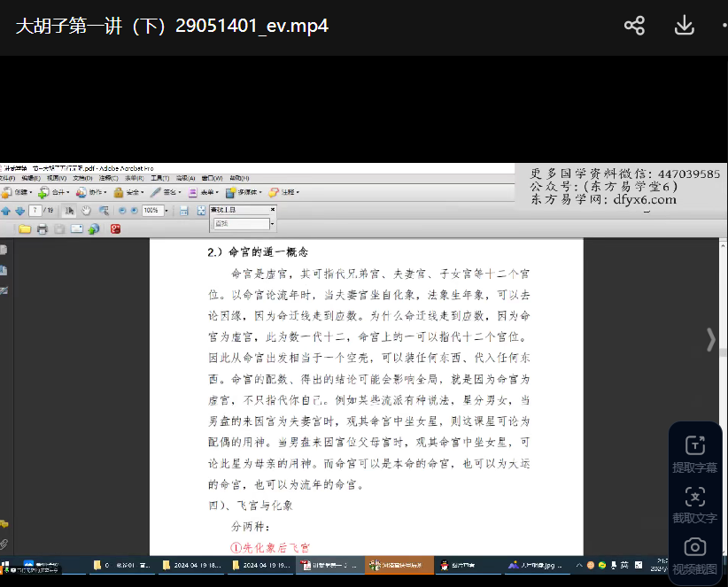Click the blue next page down arrow
The width and height of the screenshot is (728, 587).
19,211
